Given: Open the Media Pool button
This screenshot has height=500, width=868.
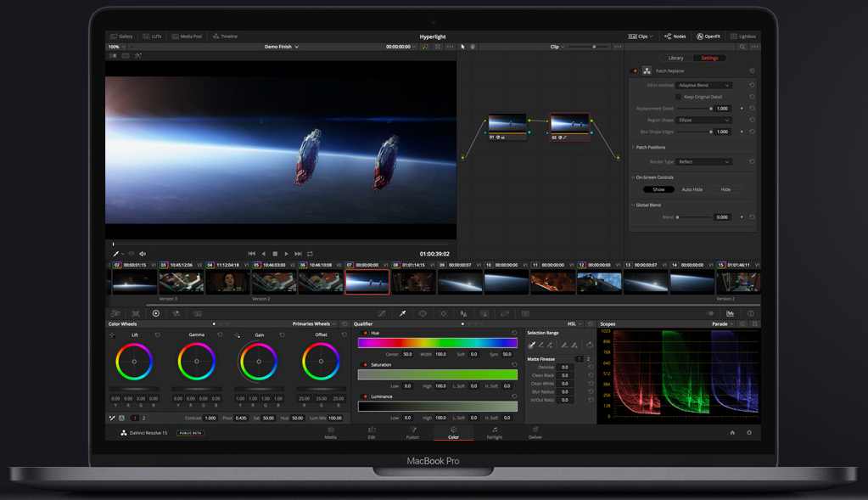Looking at the screenshot, I should coord(187,36).
